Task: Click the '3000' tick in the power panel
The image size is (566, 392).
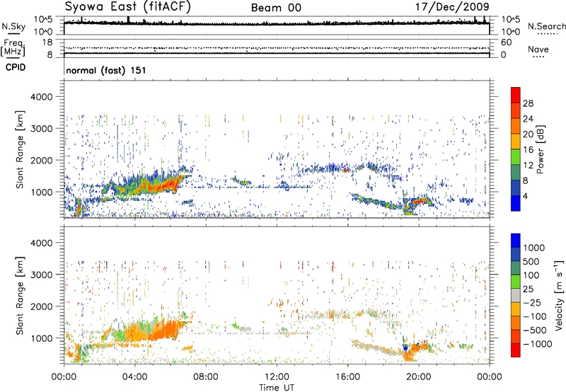Action: click(x=41, y=129)
